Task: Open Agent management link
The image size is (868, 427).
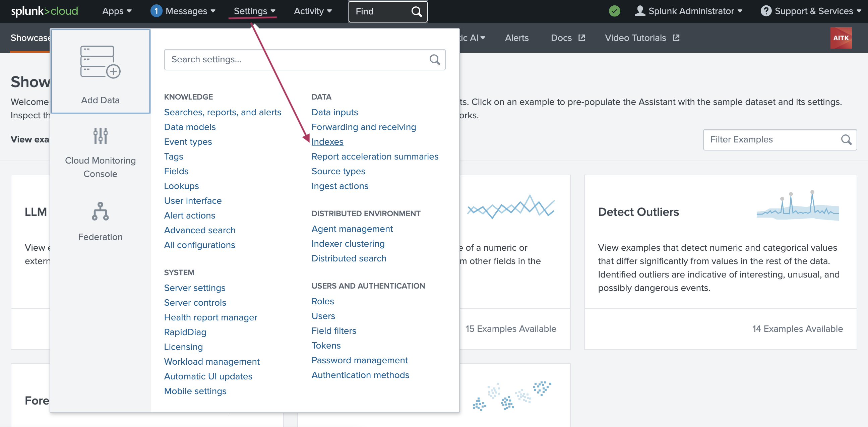Action: [x=352, y=229]
